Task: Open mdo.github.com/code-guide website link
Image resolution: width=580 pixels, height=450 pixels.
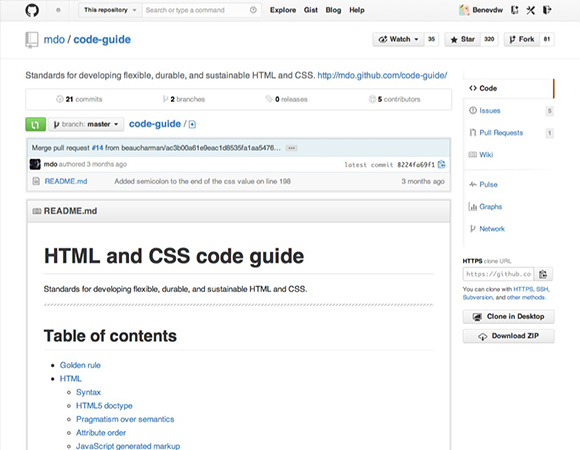Action: (382, 75)
